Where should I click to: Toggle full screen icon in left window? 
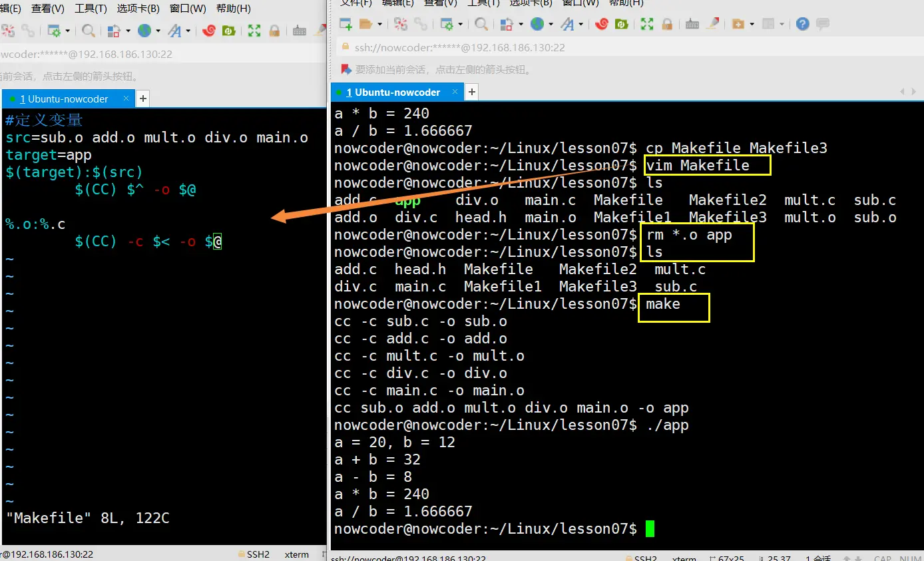(x=254, y=31)
